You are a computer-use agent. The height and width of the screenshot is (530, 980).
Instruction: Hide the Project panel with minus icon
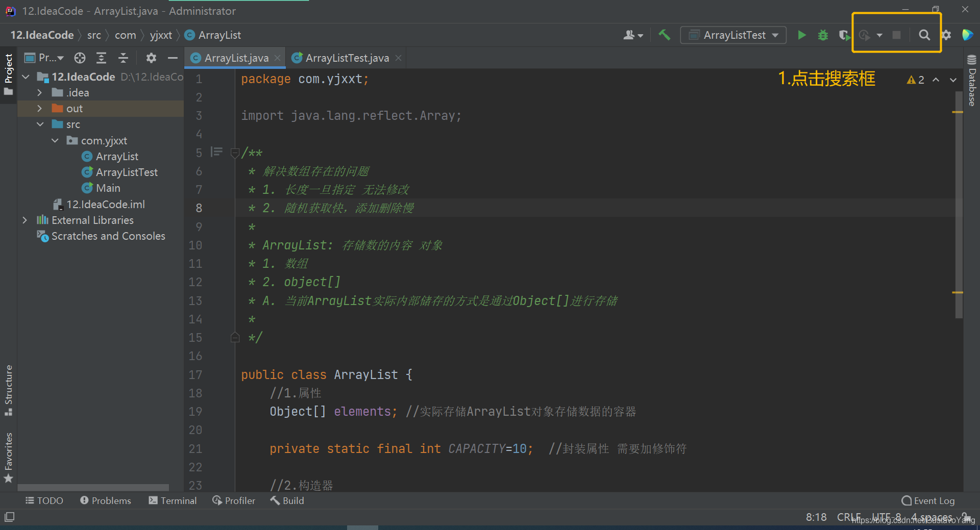point(173,58)
